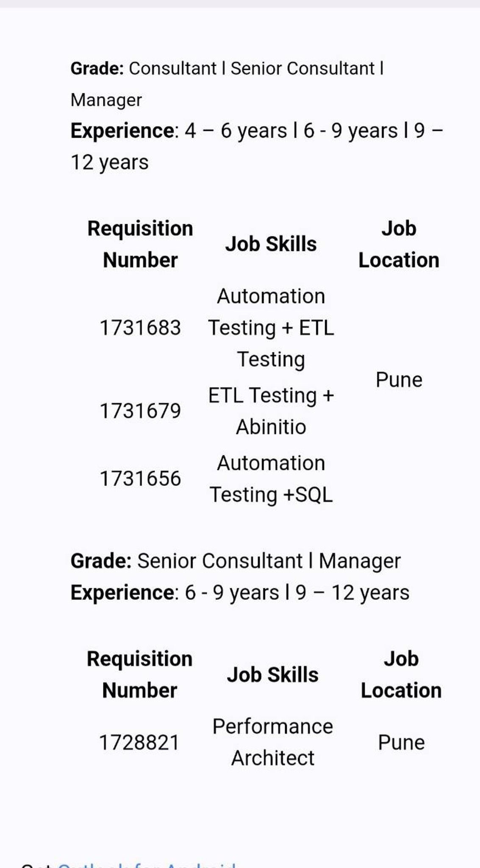Select requisition number 1728821
This screenshot has height=868, width=480.
(139, 743)
